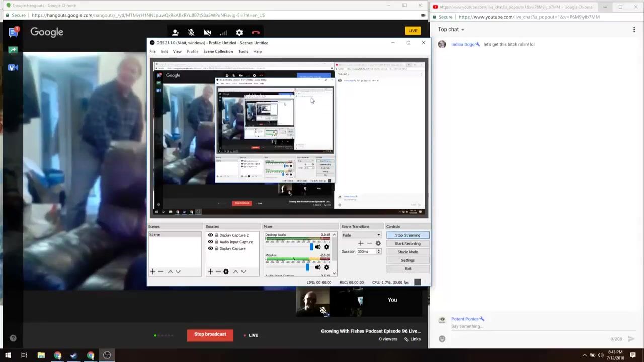The image size is (644, 362).
Task: Click the Mic/Aux volume slider handle
Action: coord(307,267)
